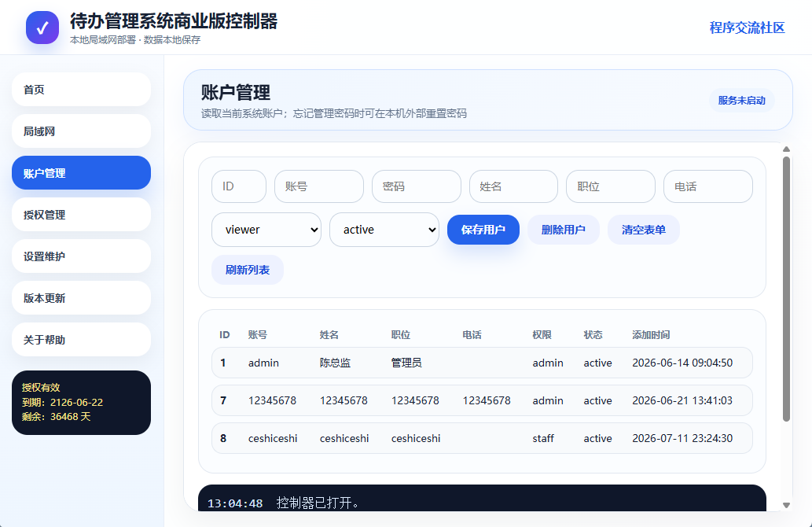Click the 职位 column header in table
This screenshot has height=527, width=812.
[400, 335]
